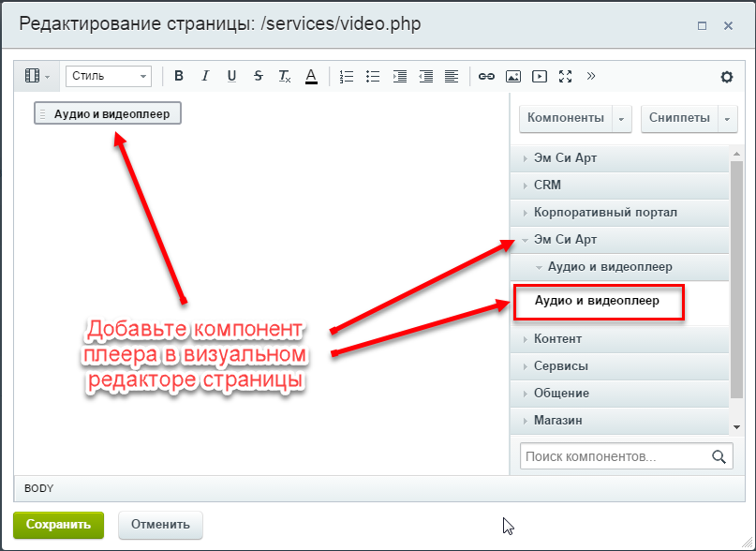Click the insert image icon
Image resolution: width=756 pixels, height=551 pixels.
point(512,76)
